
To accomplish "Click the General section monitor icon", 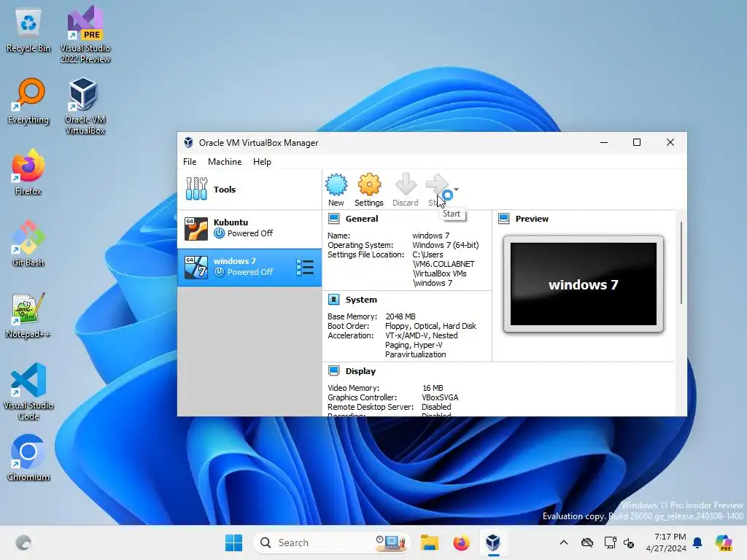I will click(x=334, y=219).
